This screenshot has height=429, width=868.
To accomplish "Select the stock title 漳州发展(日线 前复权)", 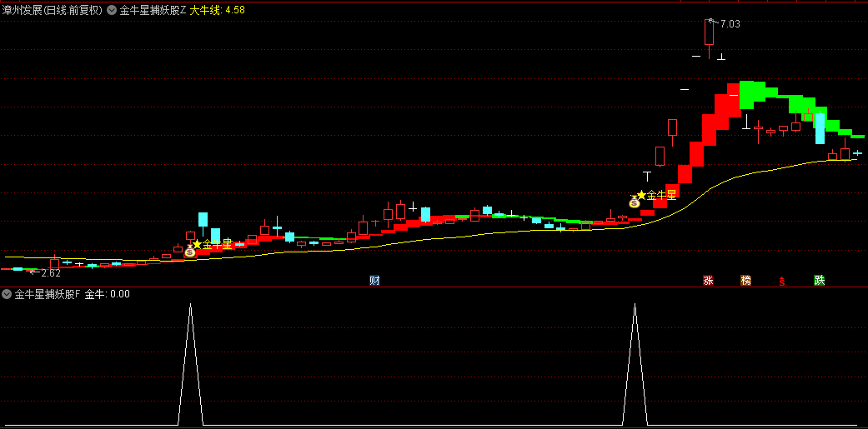I will click(52, 10).
